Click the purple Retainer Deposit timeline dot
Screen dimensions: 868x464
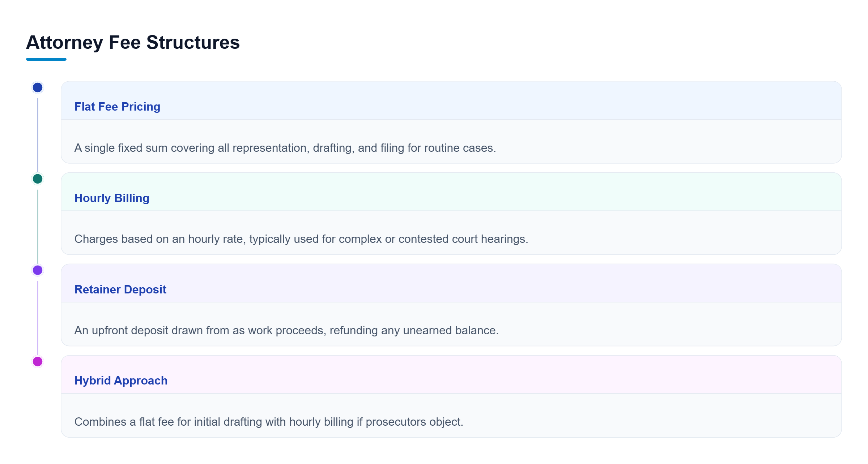pyautogui.click(x=38, y=270)
